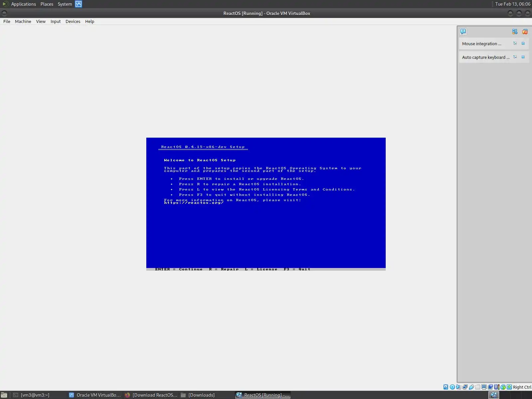Open the Help menu
The image size is (532, 399).
[90, 21]
